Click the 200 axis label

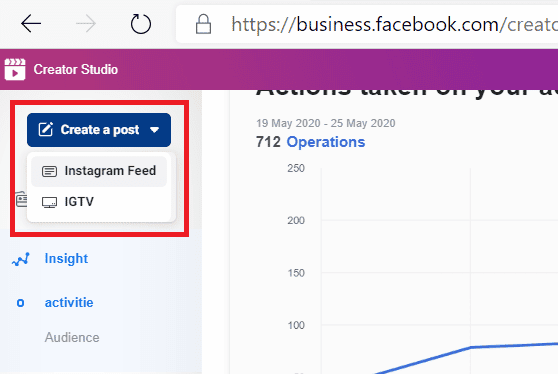[x=296, y=220]
